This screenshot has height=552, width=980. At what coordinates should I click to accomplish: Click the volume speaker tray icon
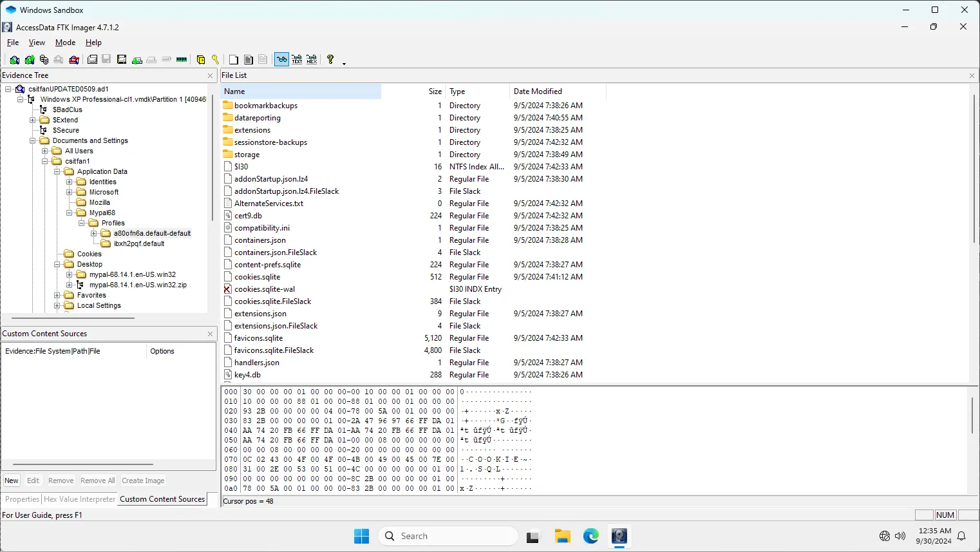pyautogui.click(x=900, y=536)
